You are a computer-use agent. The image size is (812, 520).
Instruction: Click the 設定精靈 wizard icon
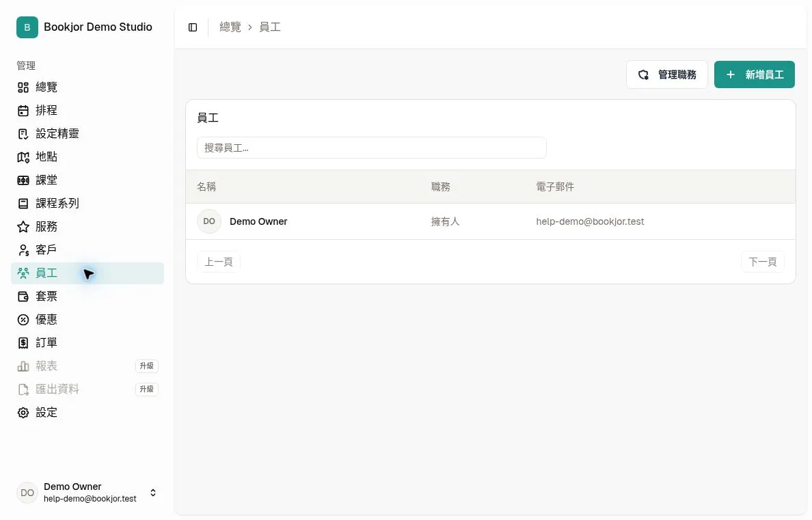23,134
